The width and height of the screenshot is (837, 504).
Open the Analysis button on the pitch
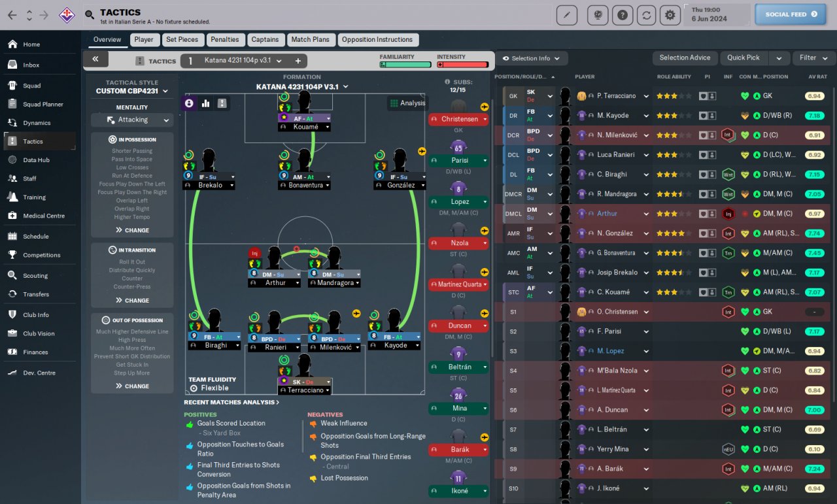407,103
